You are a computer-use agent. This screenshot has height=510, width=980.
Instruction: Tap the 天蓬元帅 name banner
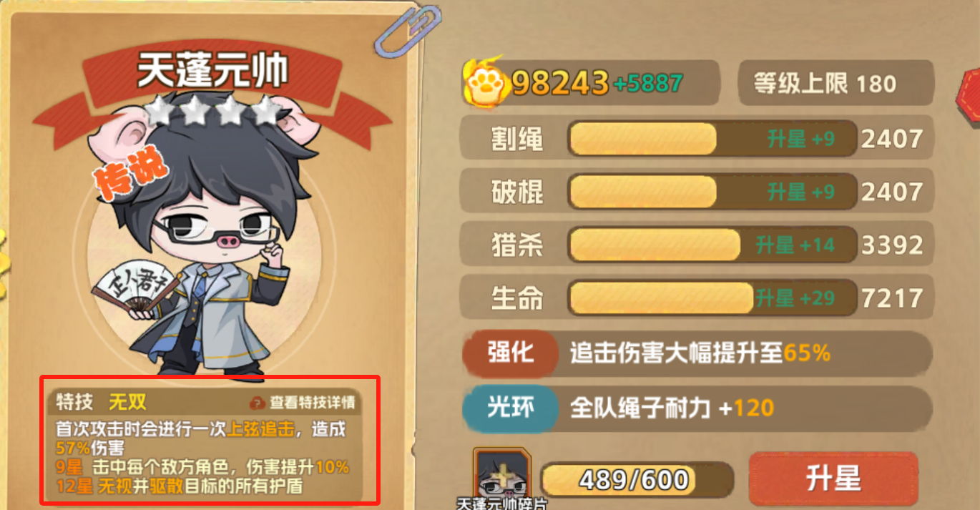tap(212, 72)
